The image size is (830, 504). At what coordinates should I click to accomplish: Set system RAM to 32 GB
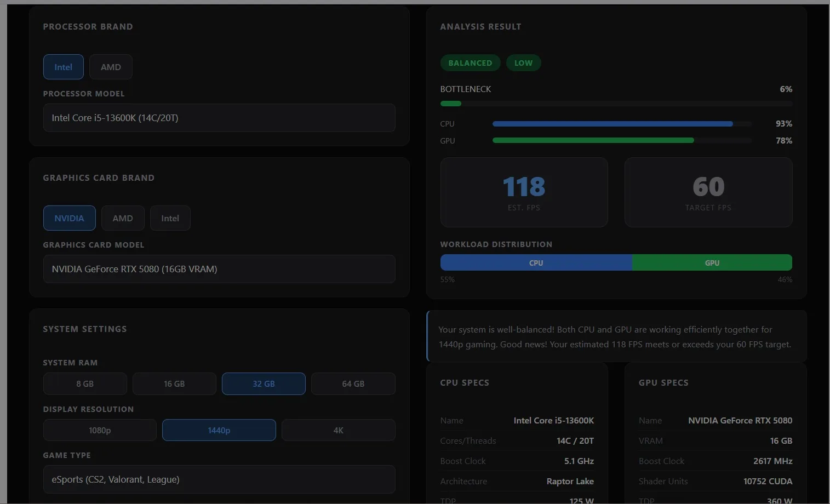pos(264,383)
